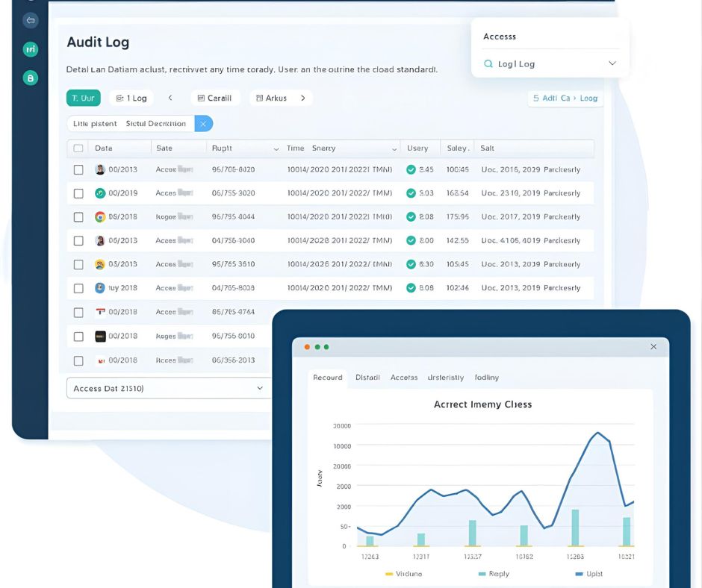Click the Chrome icon in the 08/2018 row

pyautogui.click(x=100, y=217)
